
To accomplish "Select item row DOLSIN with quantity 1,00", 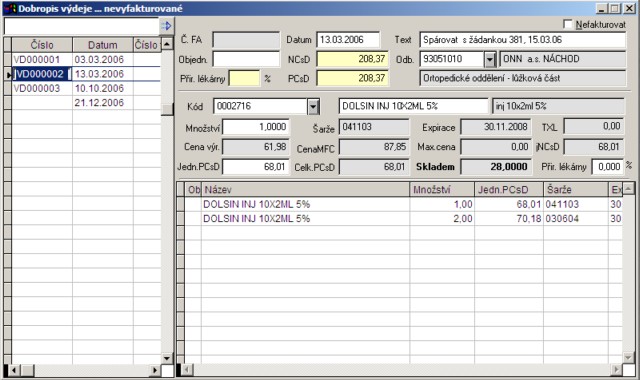I will pos(403,204).
